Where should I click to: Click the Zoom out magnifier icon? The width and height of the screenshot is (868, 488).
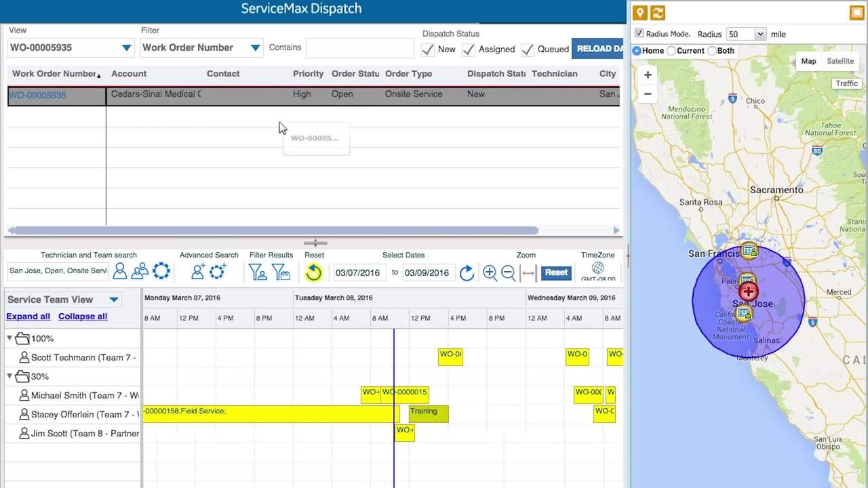(x=508, y=272)
